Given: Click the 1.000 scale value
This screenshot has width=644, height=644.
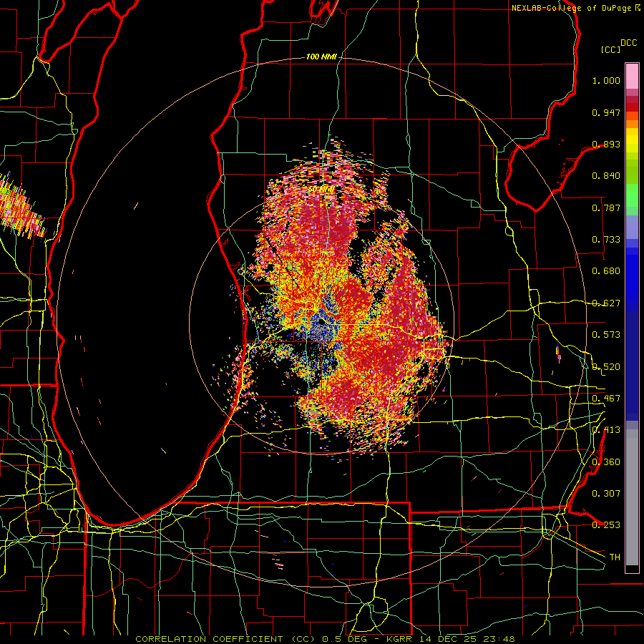Looking at the screenshot, I should point(606,81).
